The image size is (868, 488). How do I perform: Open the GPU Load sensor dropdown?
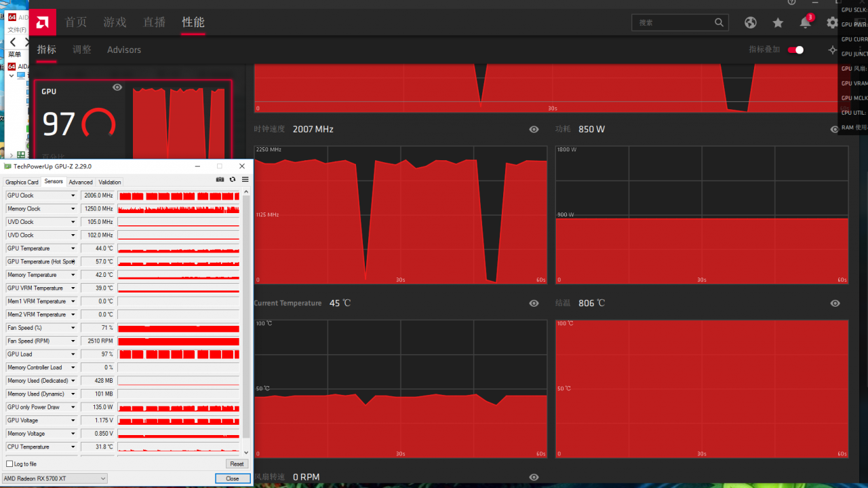[73, 354]
